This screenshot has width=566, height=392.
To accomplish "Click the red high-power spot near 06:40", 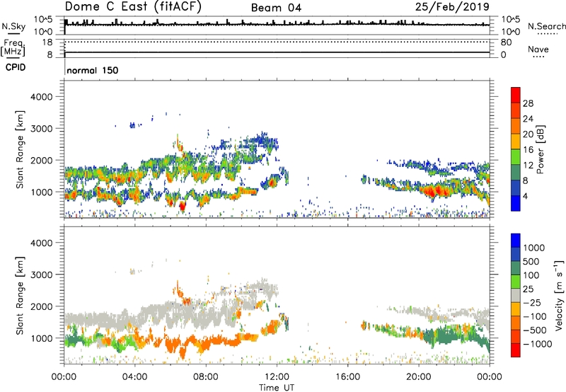I will click(183, 207).
